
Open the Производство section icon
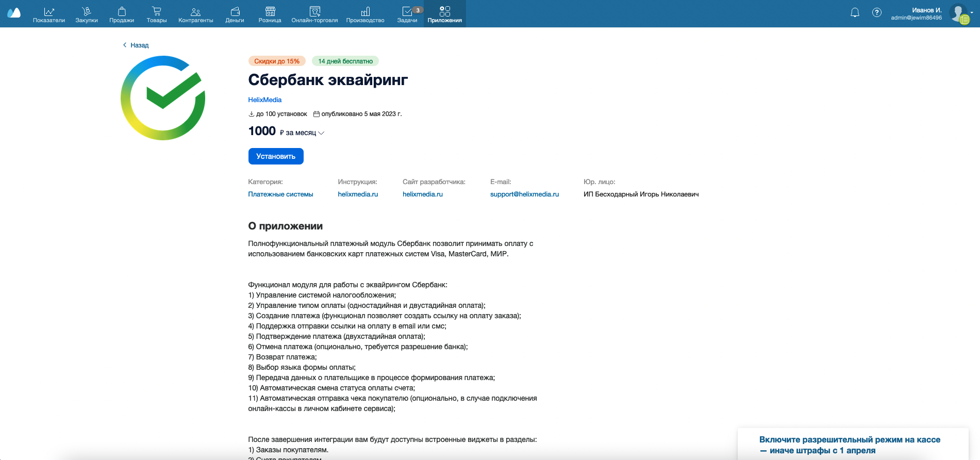point(366,11)
